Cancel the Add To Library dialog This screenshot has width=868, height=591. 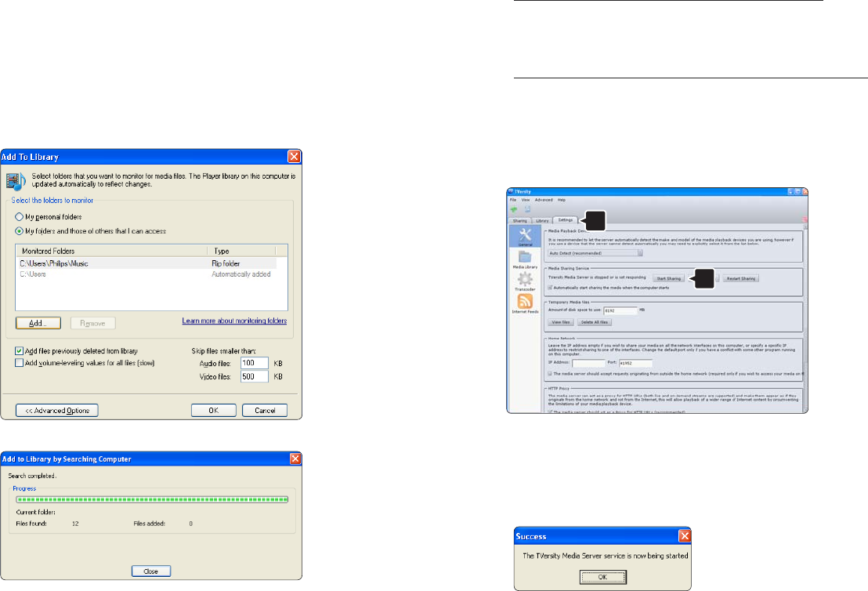point(265,411)
